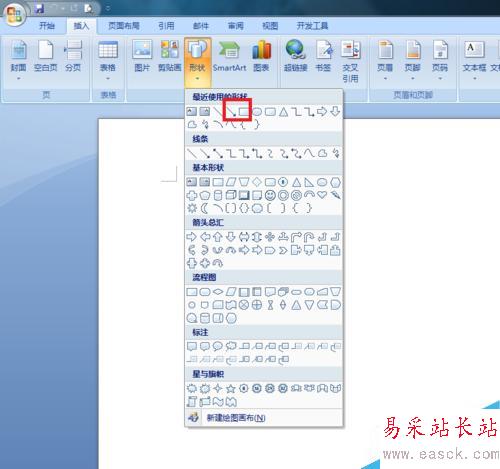Switch to the 开始 ribbon tab
This screenshot has height=469, width=500.
click(47, 26)
